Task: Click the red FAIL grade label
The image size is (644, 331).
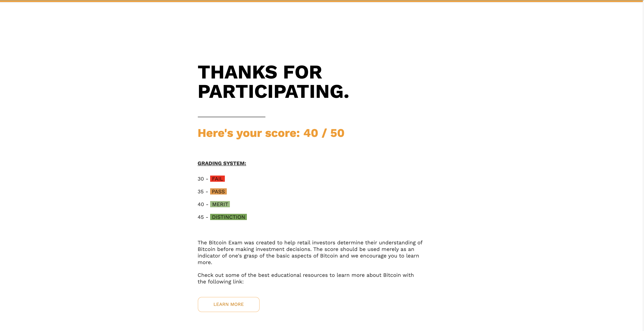Action: [x=217, y=179]
